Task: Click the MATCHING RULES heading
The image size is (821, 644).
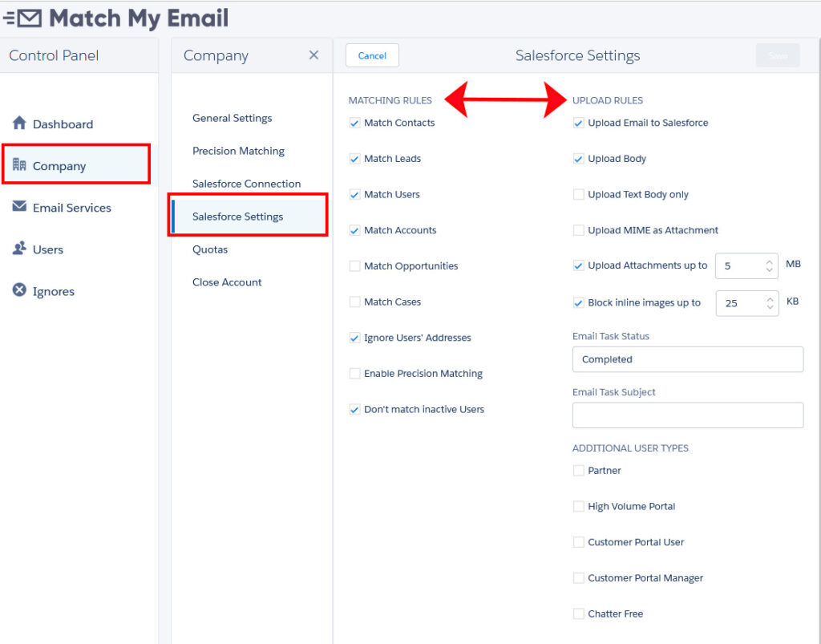Action: coord(390,100)
